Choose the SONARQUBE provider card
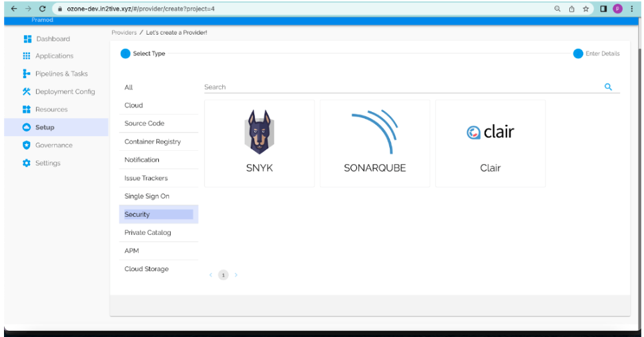Viewport: 644px width, 337px height. [x=374, y=143]
